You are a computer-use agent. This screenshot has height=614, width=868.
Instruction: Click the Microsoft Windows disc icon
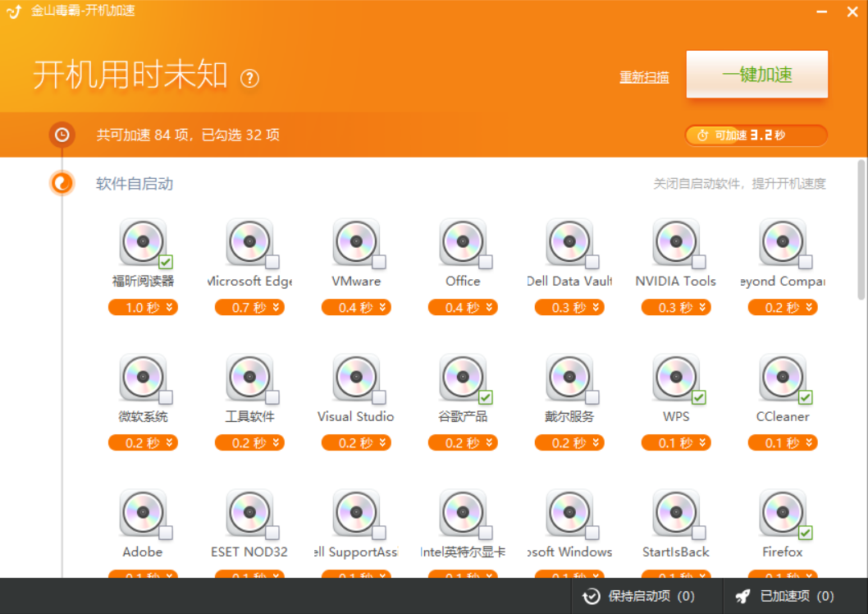[x=569, y=513]
